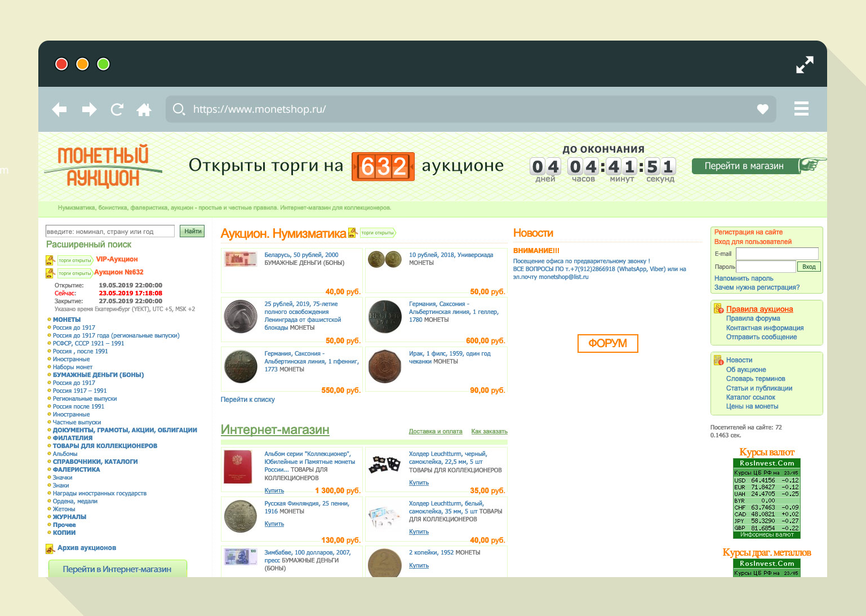This screenshot has height=616, width=866.
Task: Select ФАЛЕРИСТИКА category
Action: [x=77, y=469]
